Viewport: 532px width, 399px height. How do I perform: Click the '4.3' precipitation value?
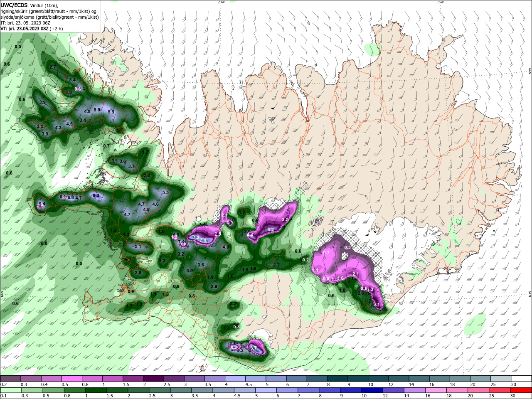tap(58, 128)
